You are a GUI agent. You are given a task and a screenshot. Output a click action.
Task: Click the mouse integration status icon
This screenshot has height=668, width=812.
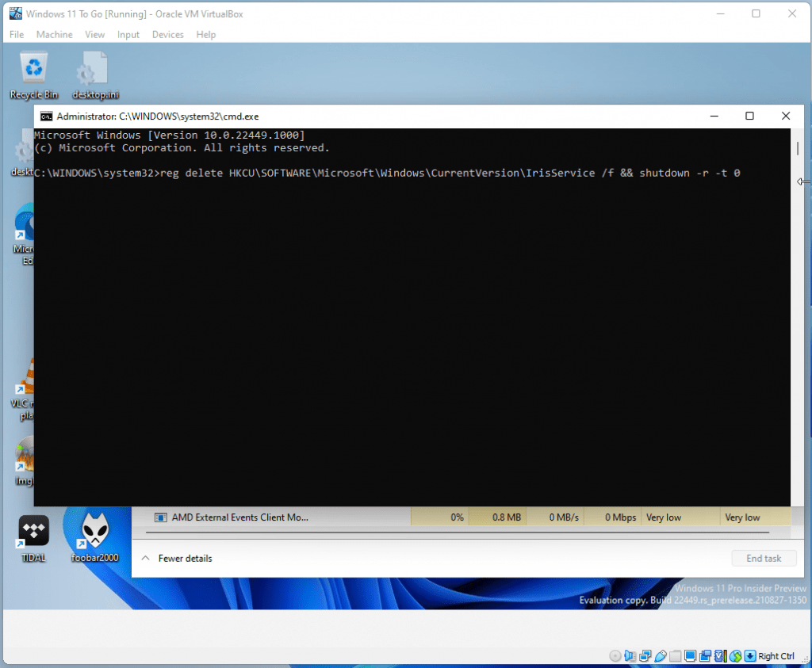click(x=735, y=656)
